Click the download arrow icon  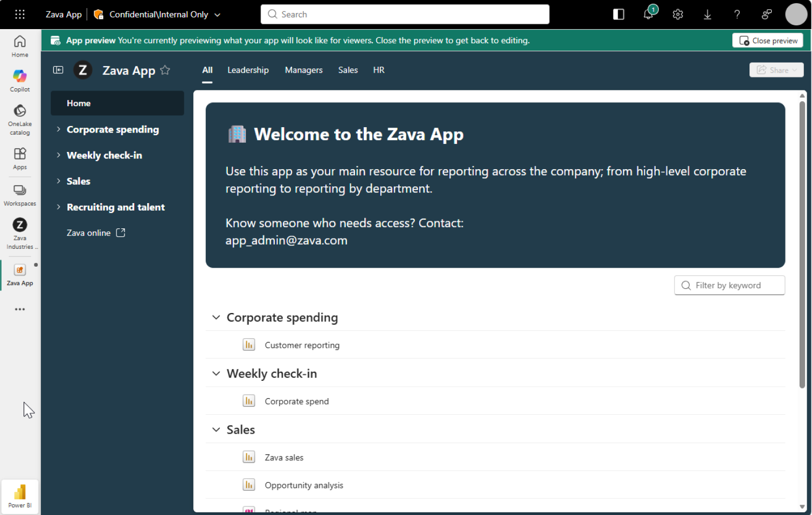pyautogui.click(x=707, y=15)
